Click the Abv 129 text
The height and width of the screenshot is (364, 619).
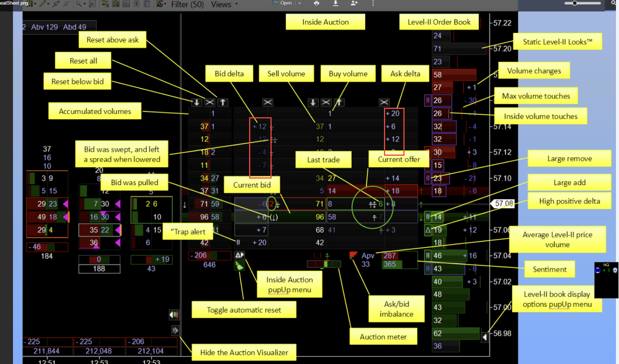pos(45,27)
